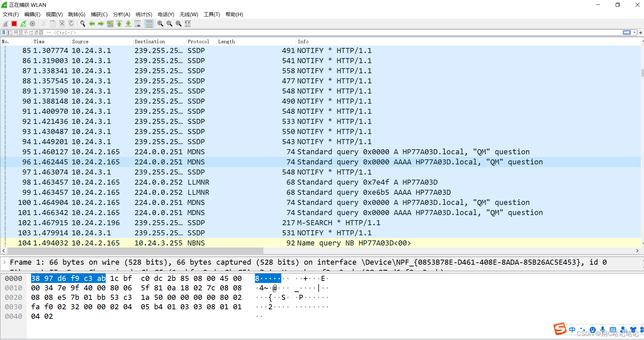This screenshot has height=340, width=644.
Task: Sort by the Time column header
Action: point(51,42)
